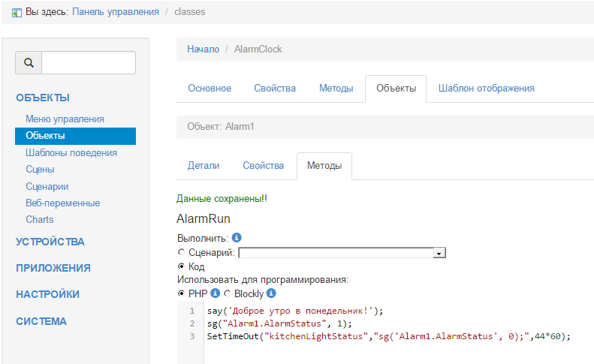Open the object's Свойства sub-tab

click(263, 165)
